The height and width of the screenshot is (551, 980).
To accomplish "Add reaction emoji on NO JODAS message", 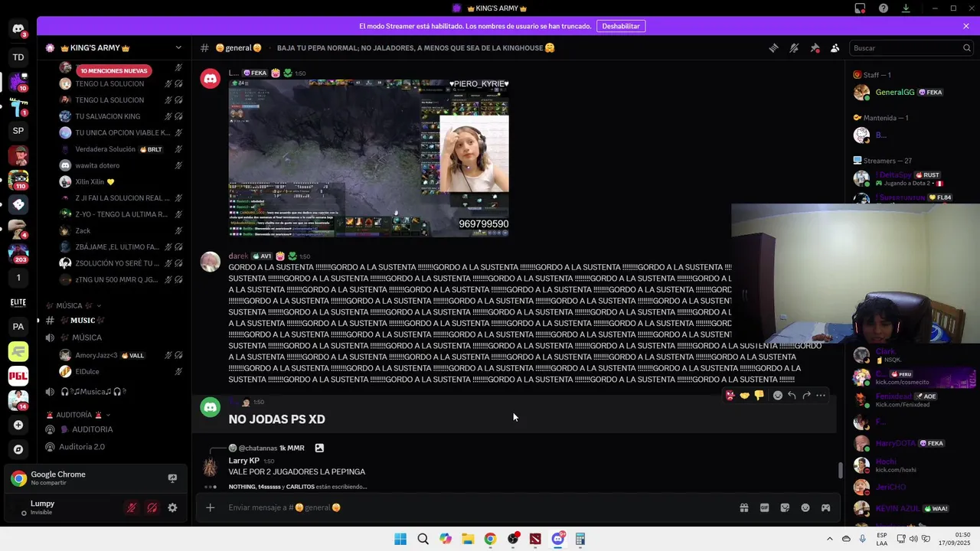I will 777,396.
